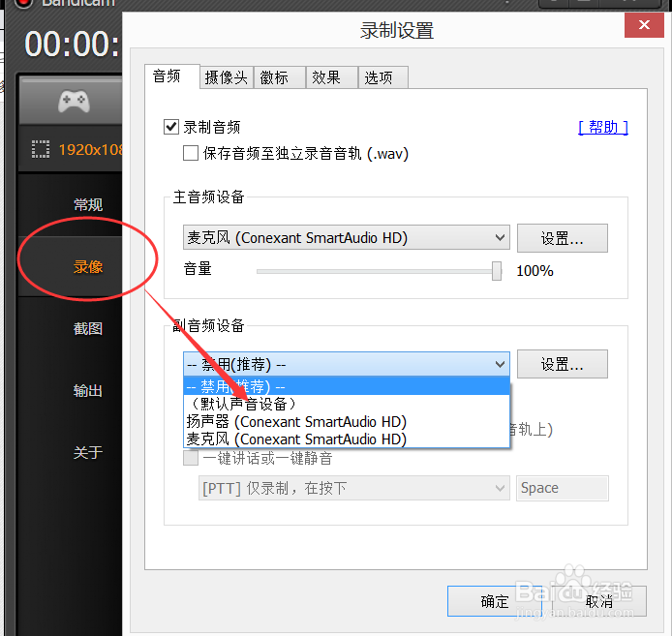Open the 主音频设备 microphone dropdown
The image size is (672, 636).
coord(347,237)
